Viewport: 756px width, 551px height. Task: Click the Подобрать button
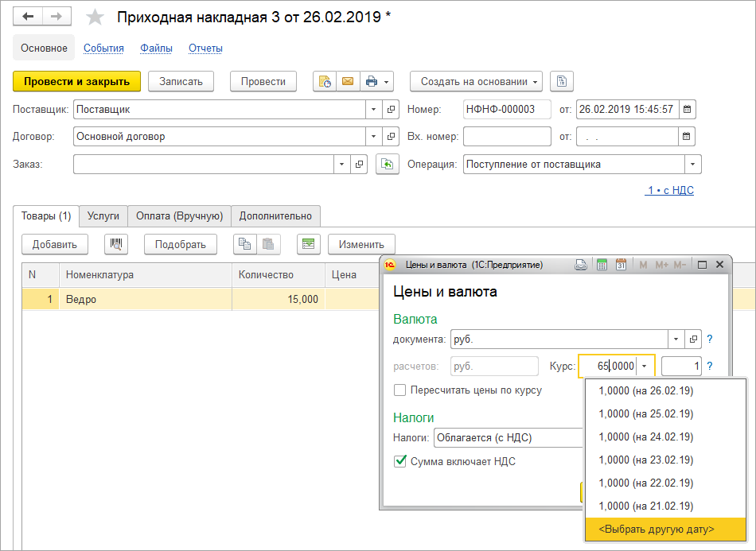coord(181,244)
